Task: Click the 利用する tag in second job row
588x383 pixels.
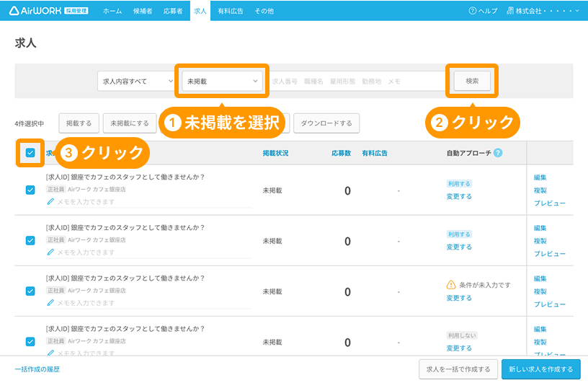Action: [x=459, y=234]
